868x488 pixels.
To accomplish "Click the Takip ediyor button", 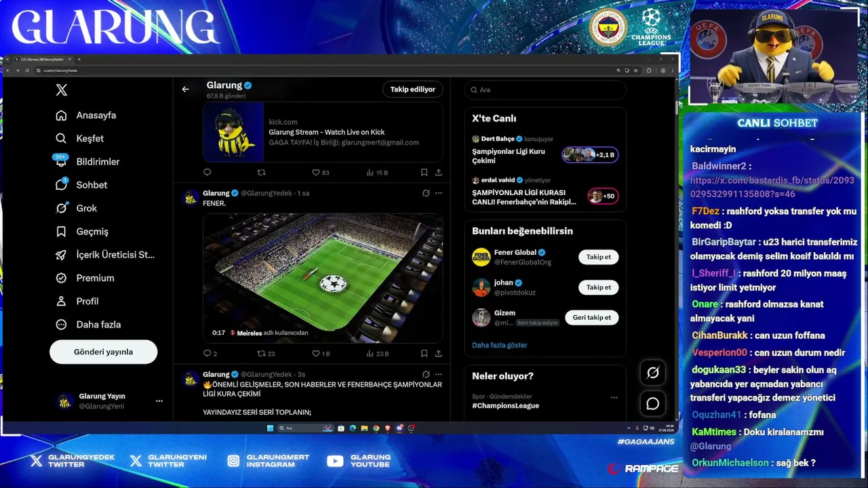I will coord(413,89).
